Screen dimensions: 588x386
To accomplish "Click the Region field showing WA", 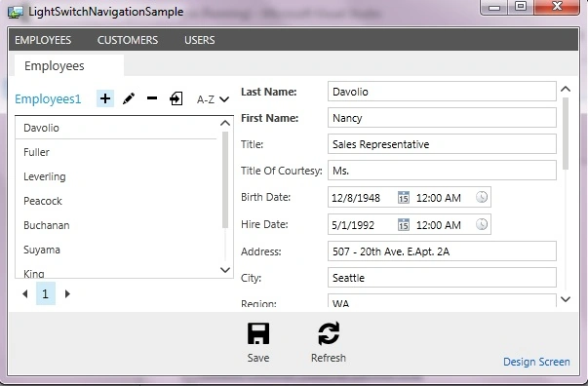I will pyautogui.click(x=442, y=300).
